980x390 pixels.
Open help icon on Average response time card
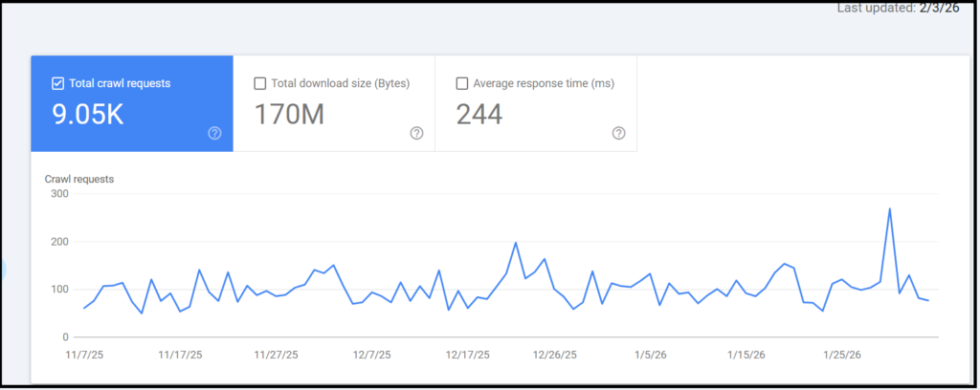tap(619, 133)
